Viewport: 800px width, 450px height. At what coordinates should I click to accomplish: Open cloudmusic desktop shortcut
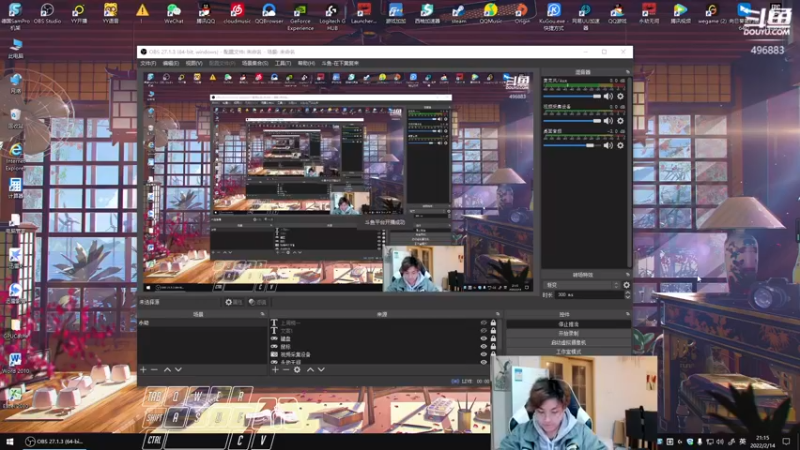tap(237, 14)
